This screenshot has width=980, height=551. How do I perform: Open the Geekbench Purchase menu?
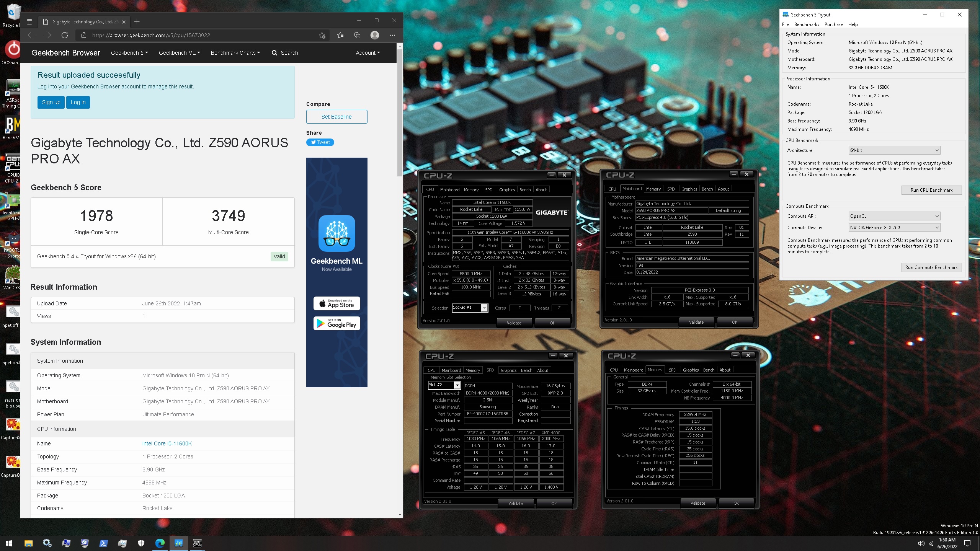[833, 24]
